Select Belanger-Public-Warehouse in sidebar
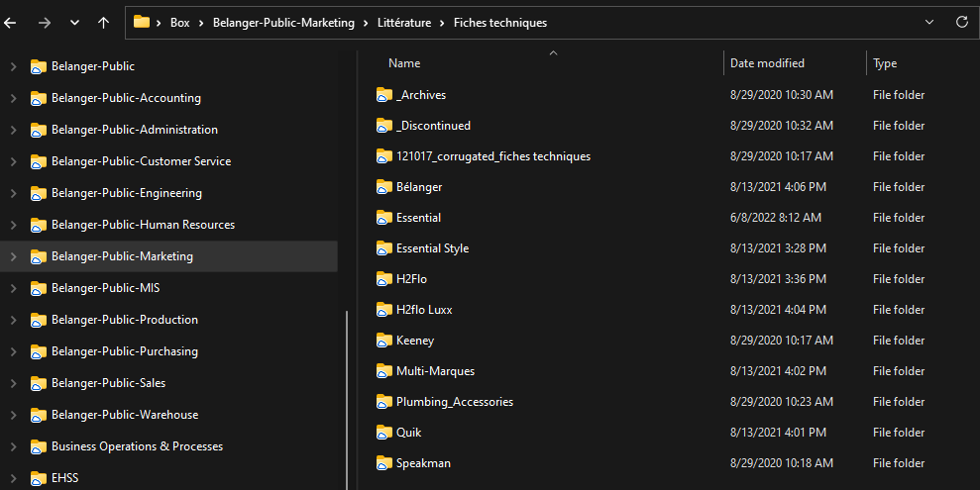This screenshot has width=980, height=490. tap(125, 415)
